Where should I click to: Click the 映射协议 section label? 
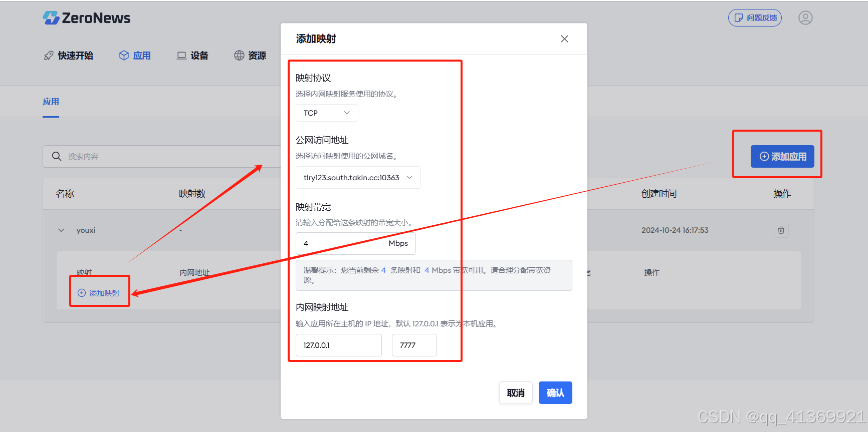[313, 78]
